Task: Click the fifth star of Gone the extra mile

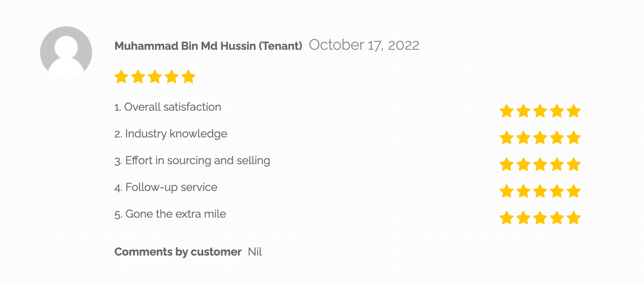Action: [574, 218]
